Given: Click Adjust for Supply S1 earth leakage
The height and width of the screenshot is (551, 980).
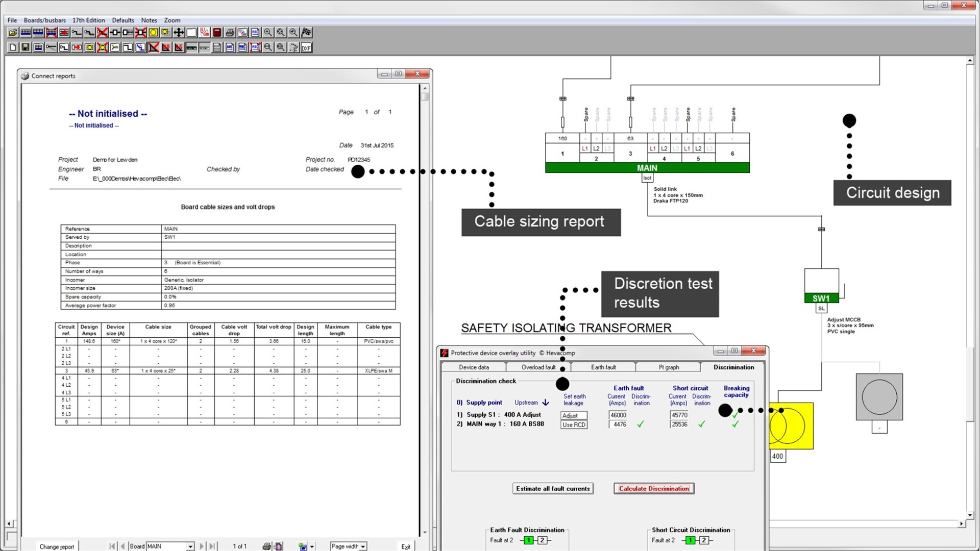Looking at the screenshot, I should pyautogui.click(x=574, y=415).
